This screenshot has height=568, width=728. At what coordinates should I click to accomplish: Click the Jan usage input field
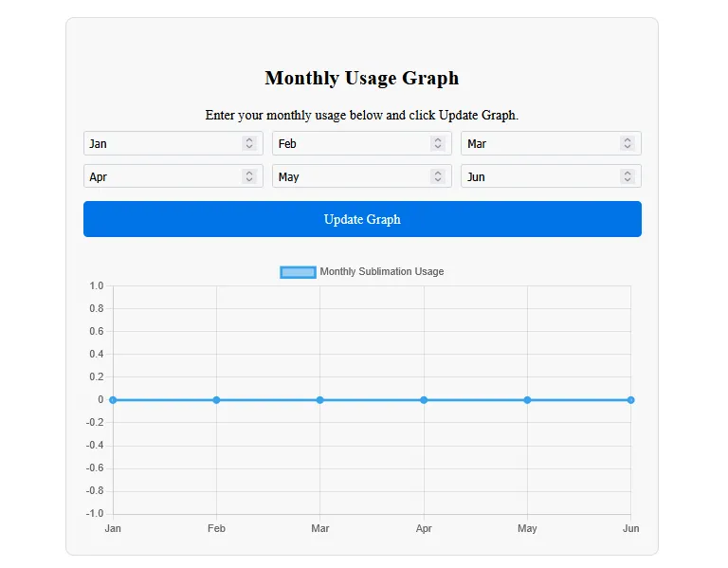pyautogui.click(x=161, y=143)
